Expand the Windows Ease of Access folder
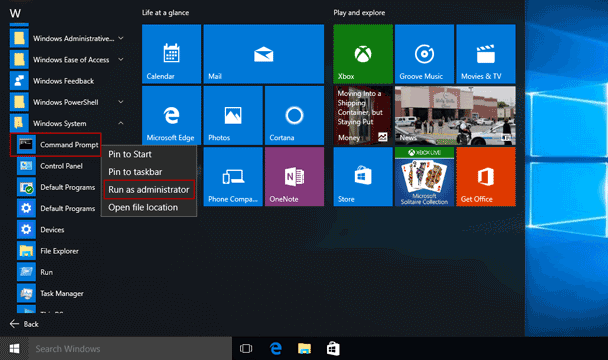 [x=67, y=60]
